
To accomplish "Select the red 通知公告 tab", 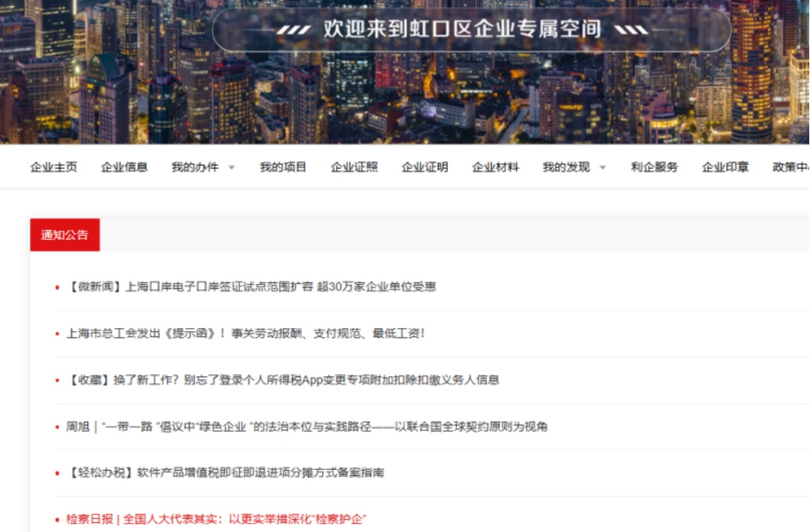I will tap(64, 235).
